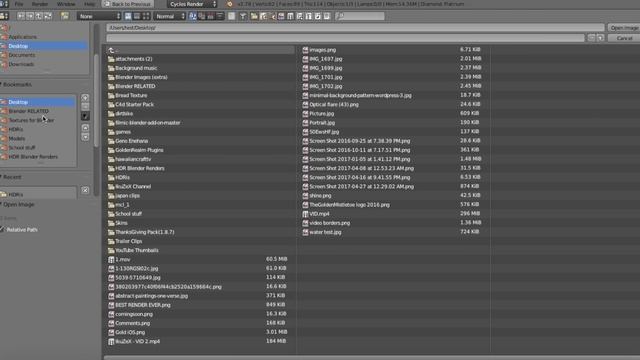Open the Cycles Render engine dropdown
Image resolution: width=640 pixels, height=360 pixels.
pos(192,4)
